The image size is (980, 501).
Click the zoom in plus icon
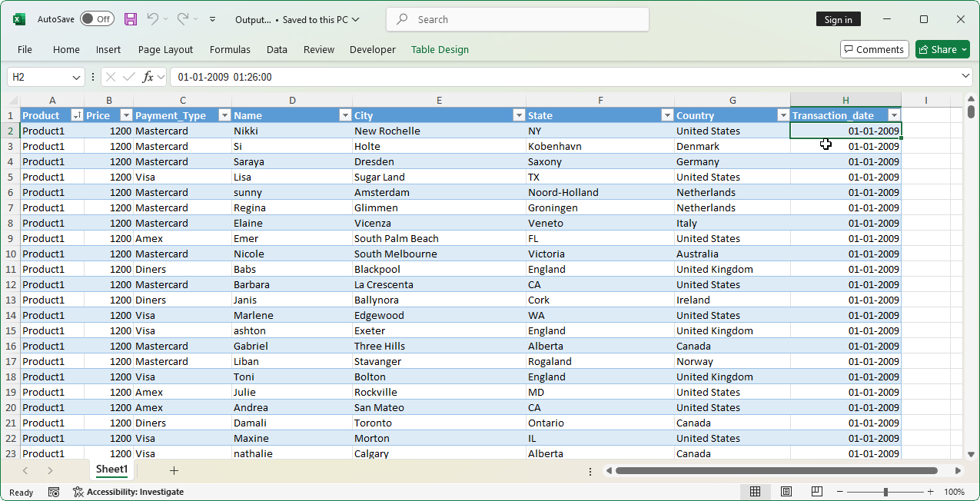tap(930, 492)
